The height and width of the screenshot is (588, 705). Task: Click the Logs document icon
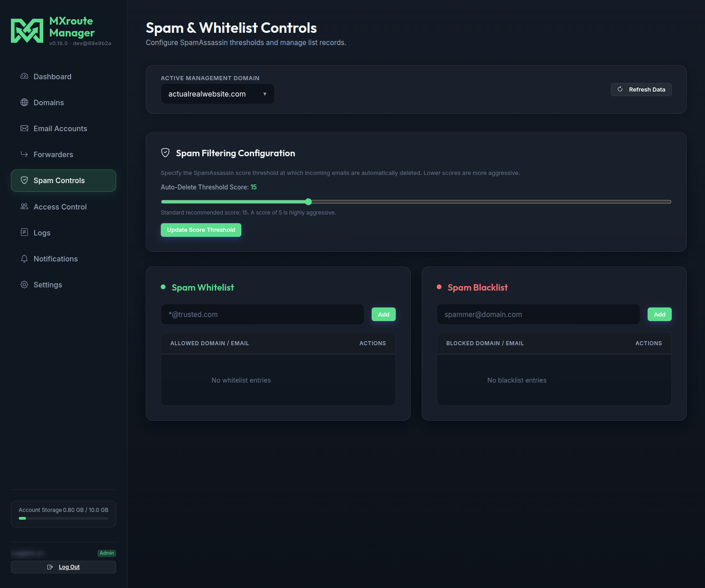pos(24,233)
